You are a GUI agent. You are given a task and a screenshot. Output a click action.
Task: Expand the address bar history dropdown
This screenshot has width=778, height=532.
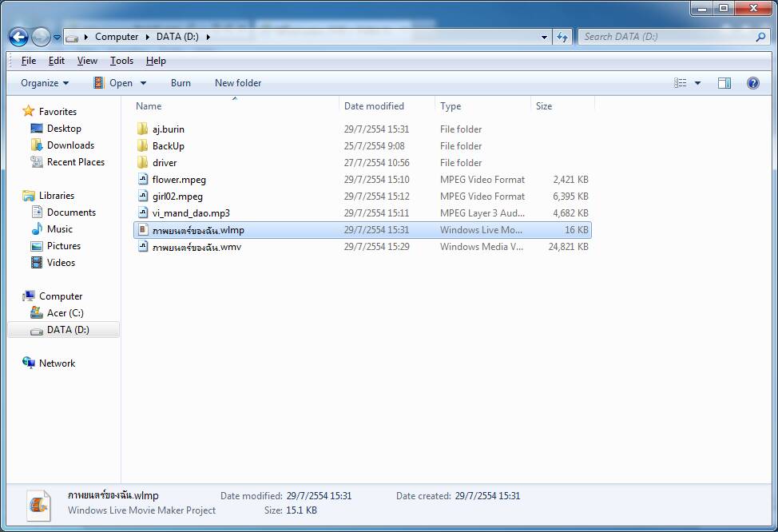click(x=544, y=37)
